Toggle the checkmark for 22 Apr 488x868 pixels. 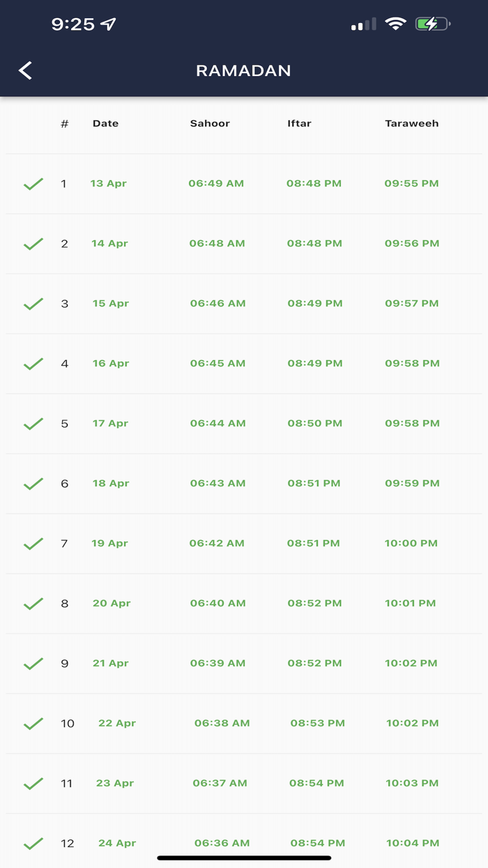[33, 724]
